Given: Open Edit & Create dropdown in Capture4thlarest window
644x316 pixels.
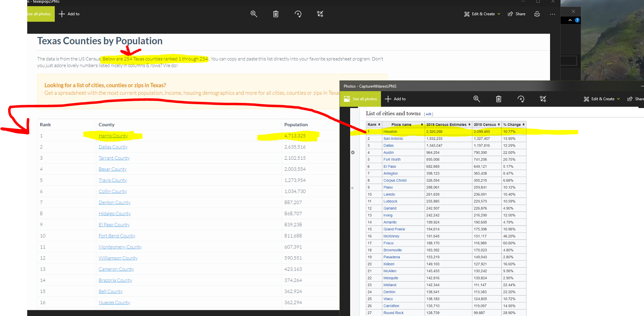Looking at the screenshot, I should click(602, 99).
